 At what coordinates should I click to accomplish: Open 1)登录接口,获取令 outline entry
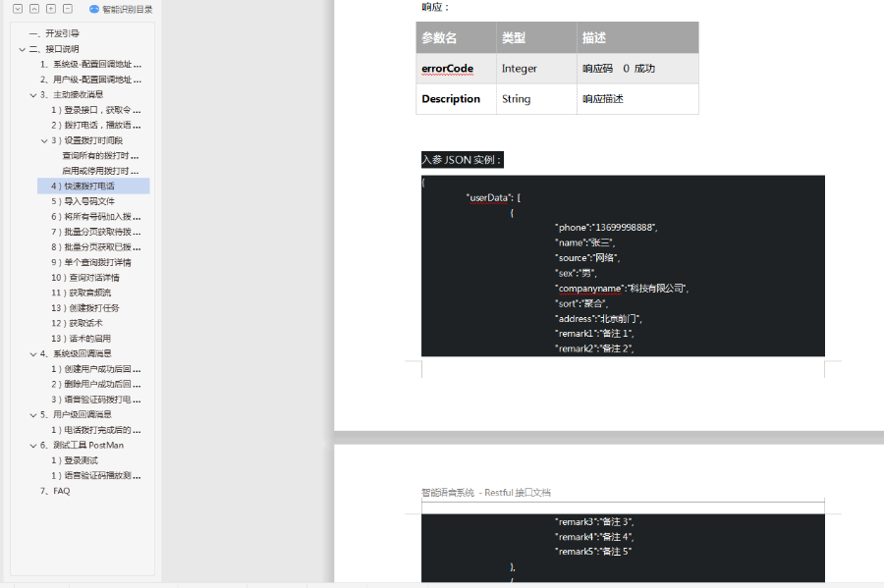coord(96,110)
